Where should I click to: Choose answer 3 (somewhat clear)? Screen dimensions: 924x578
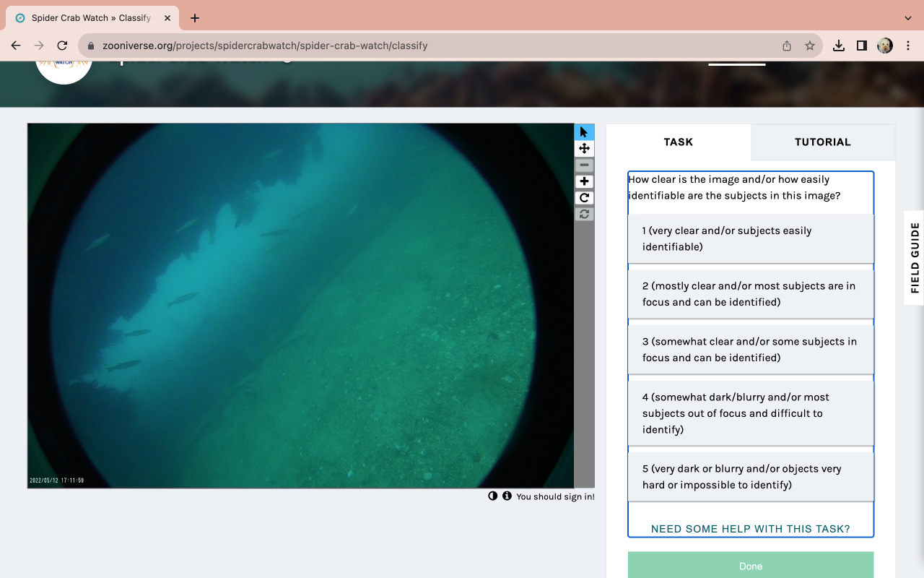click(751, 350)
